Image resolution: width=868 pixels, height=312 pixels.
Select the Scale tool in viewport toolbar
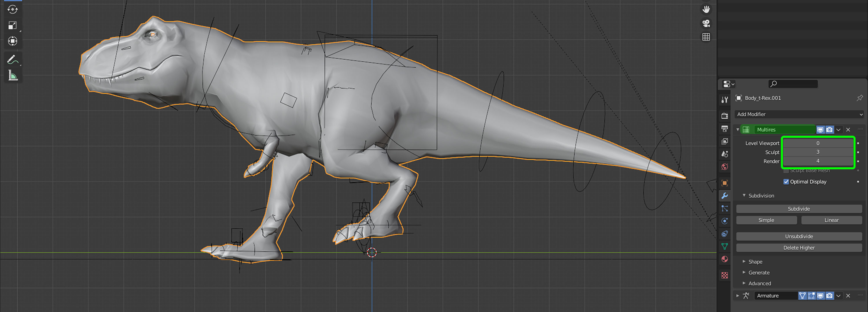click(12, 25)
